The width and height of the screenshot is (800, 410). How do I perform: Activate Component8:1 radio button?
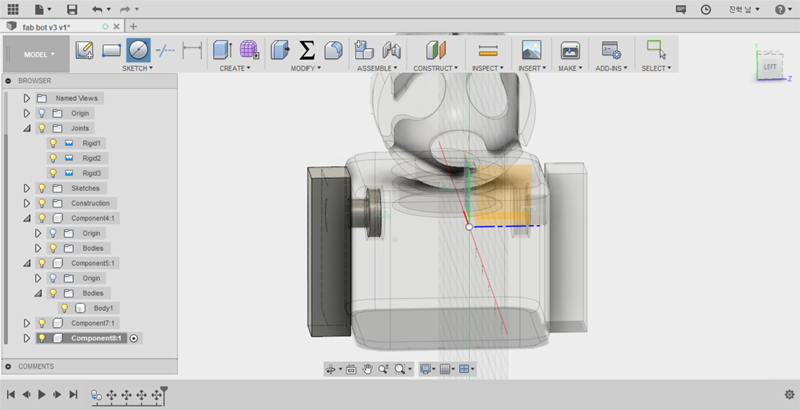pyautogui.click(x=134, y=338)
